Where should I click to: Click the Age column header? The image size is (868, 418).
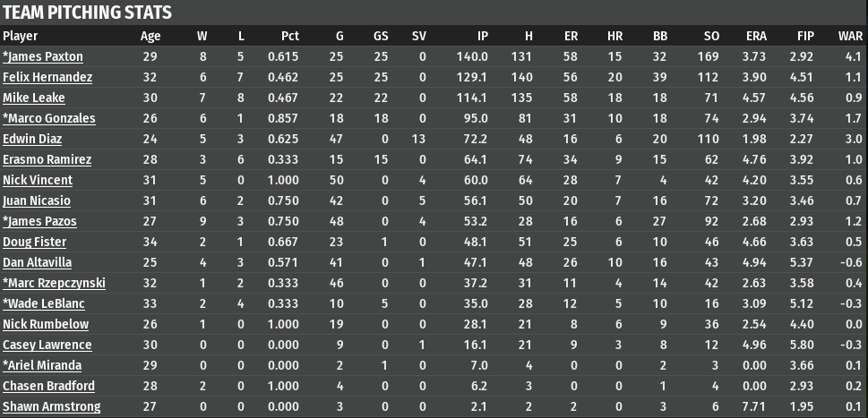click(150, 37)
